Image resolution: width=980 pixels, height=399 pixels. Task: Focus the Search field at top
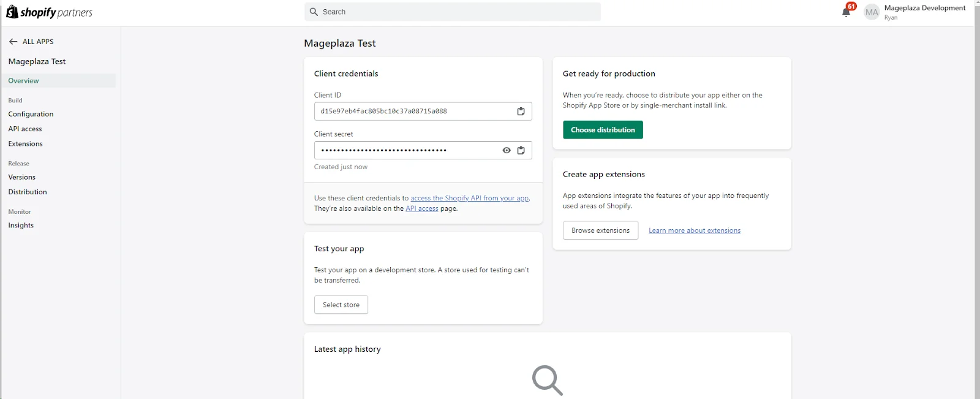click(x=453, y=12)
